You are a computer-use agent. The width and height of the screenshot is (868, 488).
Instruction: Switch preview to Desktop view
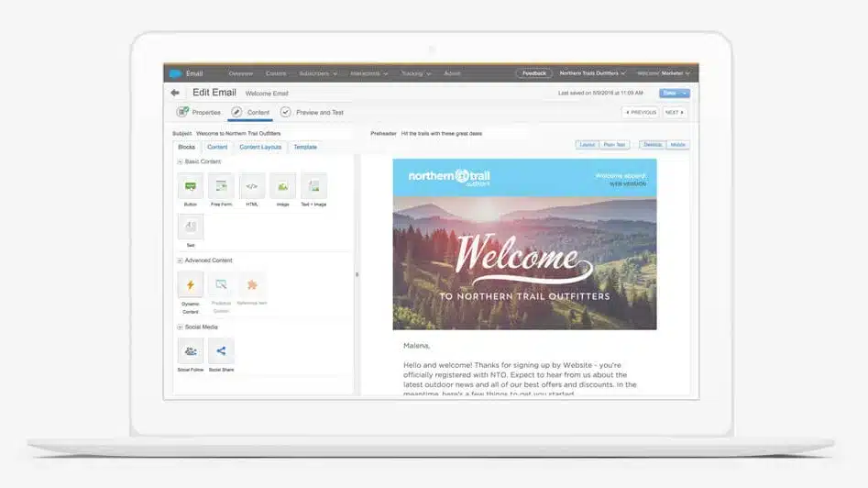(x=652, y=145)
